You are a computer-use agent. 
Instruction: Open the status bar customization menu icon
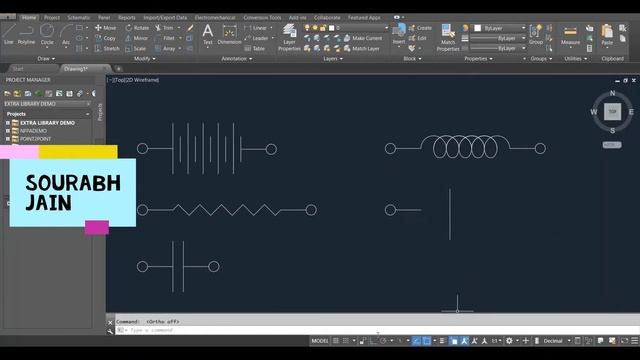click(x=634, y=340)
